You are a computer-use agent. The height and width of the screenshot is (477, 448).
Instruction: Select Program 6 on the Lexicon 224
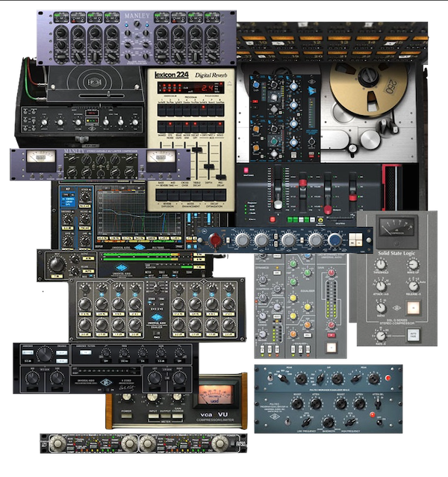point(203,110)
